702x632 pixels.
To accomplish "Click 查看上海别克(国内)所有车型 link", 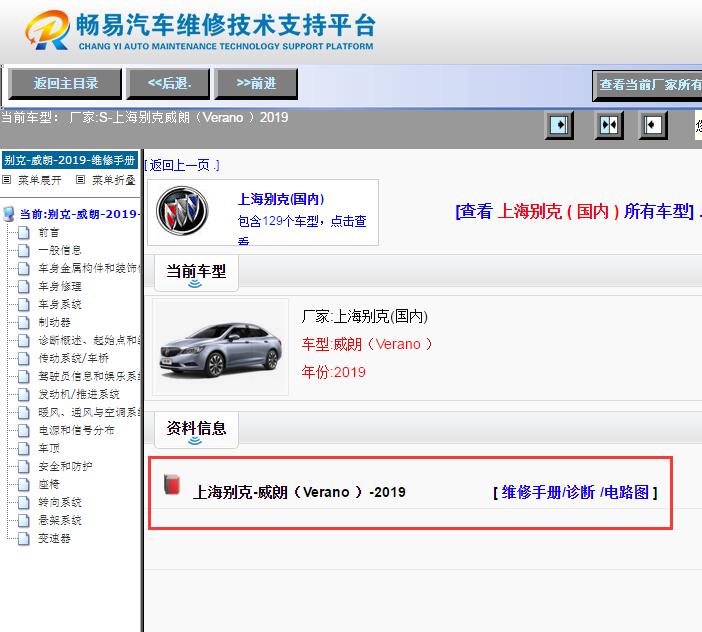I will (x=575, y=211).
